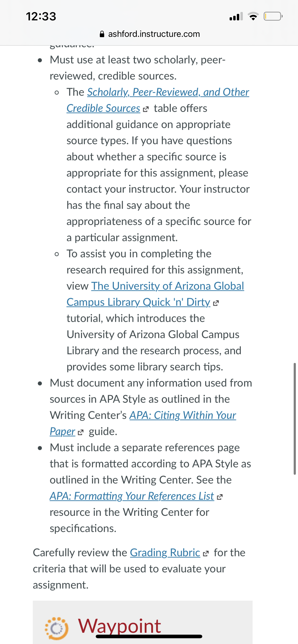Click external link icon after References List
The width and height of the screenshot is (298, 644).
(220, 497)
